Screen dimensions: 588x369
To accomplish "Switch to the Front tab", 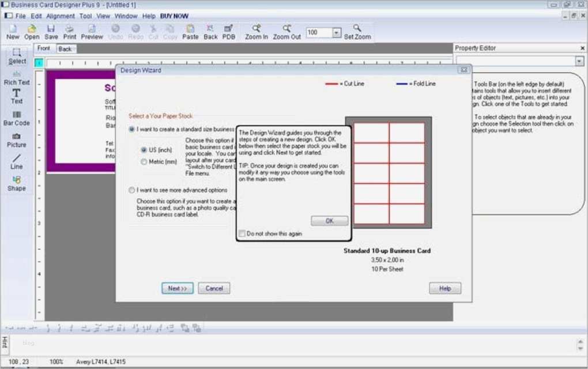I will [x=43, y=48].
